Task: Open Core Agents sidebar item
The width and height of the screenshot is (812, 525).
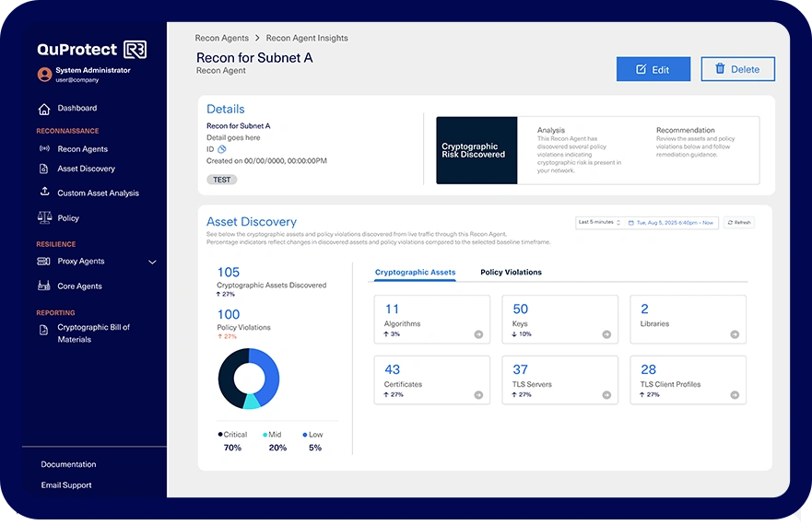Action: coord(79,286)
